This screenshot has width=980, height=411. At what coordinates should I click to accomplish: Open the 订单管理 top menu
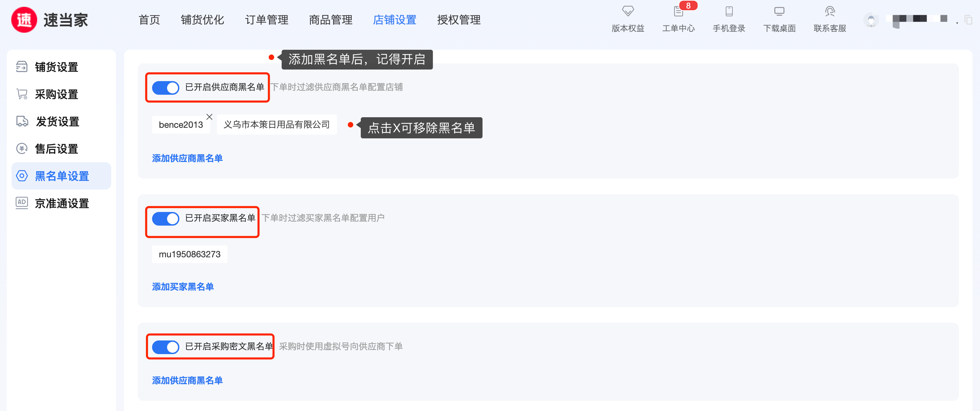[x=266, y=20]
